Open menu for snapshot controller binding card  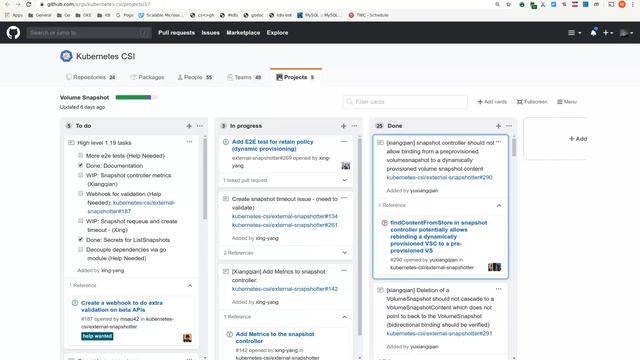coord(499,142)
